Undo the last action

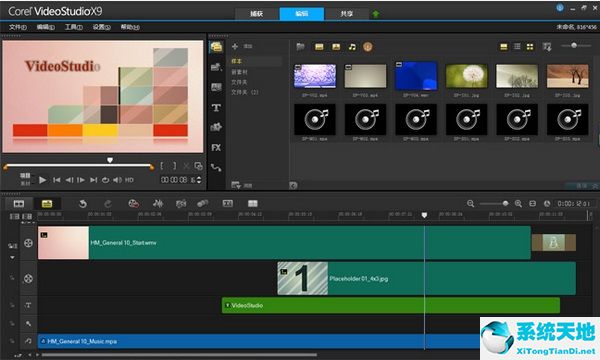83,204
